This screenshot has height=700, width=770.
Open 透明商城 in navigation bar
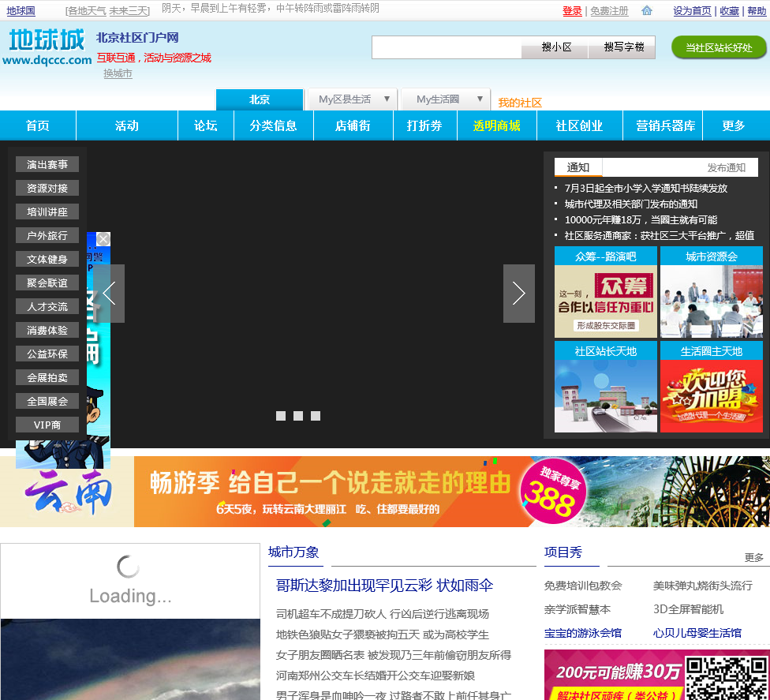coord(497,125)
